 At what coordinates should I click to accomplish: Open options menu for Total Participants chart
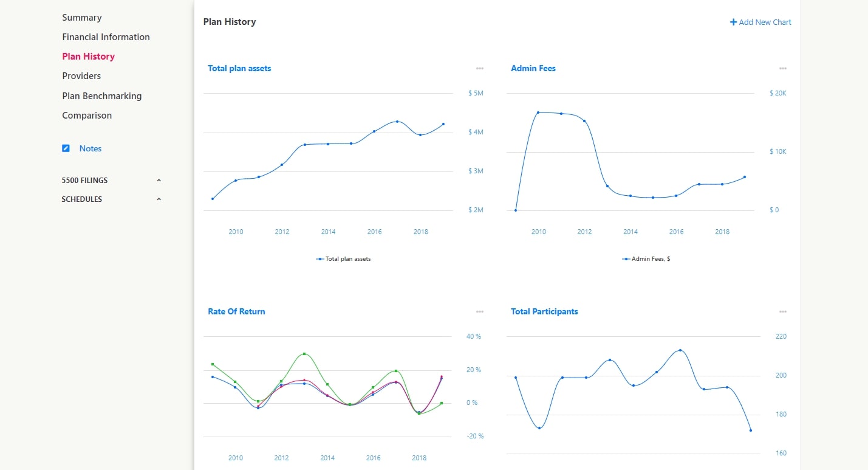pos(783,312)
